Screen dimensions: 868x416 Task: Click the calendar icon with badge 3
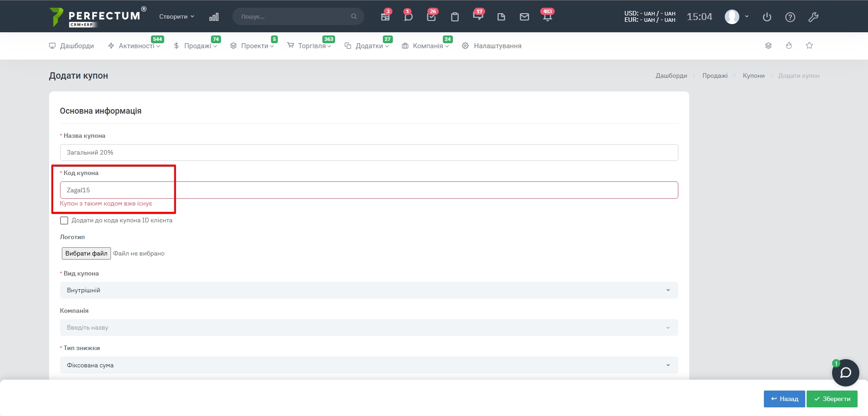[x=385, y=17]
